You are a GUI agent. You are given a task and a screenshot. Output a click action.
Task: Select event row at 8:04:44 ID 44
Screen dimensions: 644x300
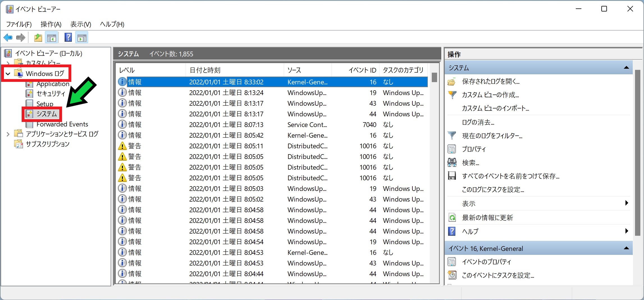coord(272,274)
